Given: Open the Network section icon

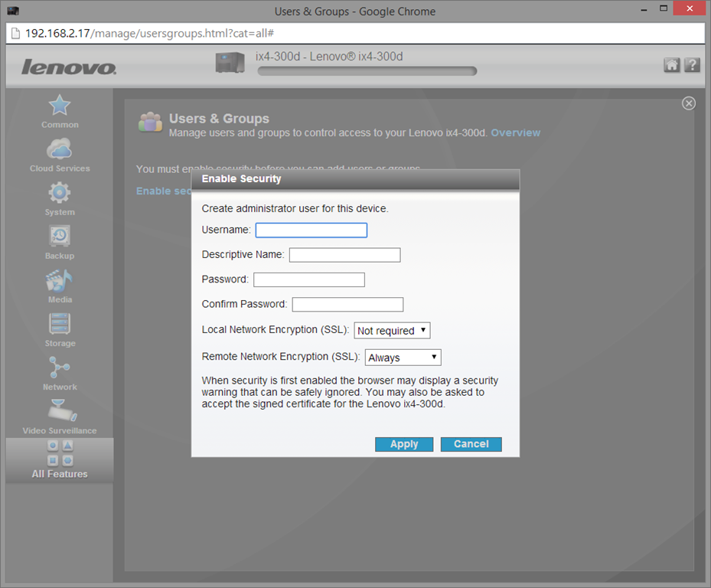Looking at the screenshot, I should (60, 368).
